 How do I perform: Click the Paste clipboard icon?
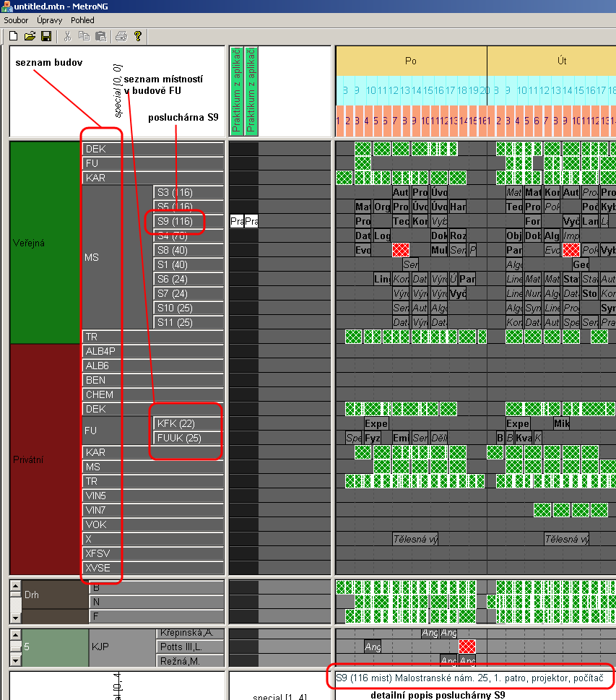tap(100, 36)
